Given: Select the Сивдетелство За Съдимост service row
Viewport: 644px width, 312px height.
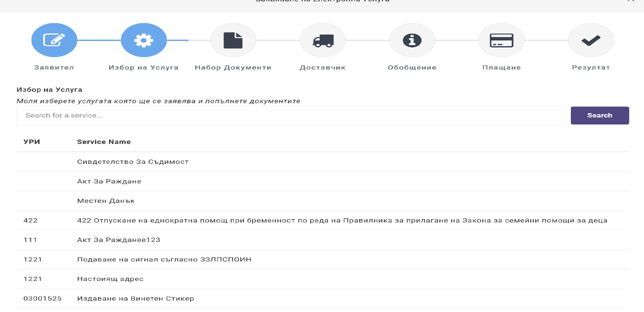Looking at the screenshot, I should pos(133,162).
